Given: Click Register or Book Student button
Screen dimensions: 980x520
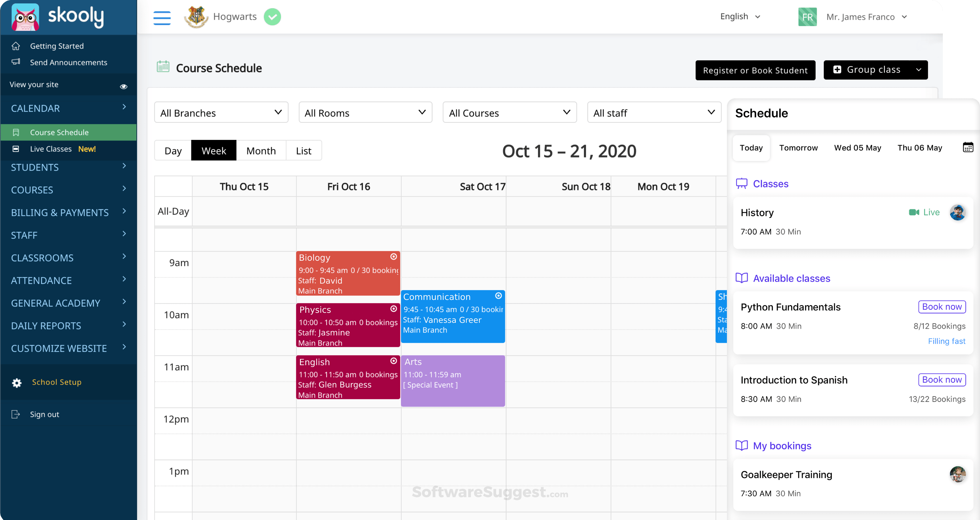Looking at the screenshot, I should (x=755, y=70).
